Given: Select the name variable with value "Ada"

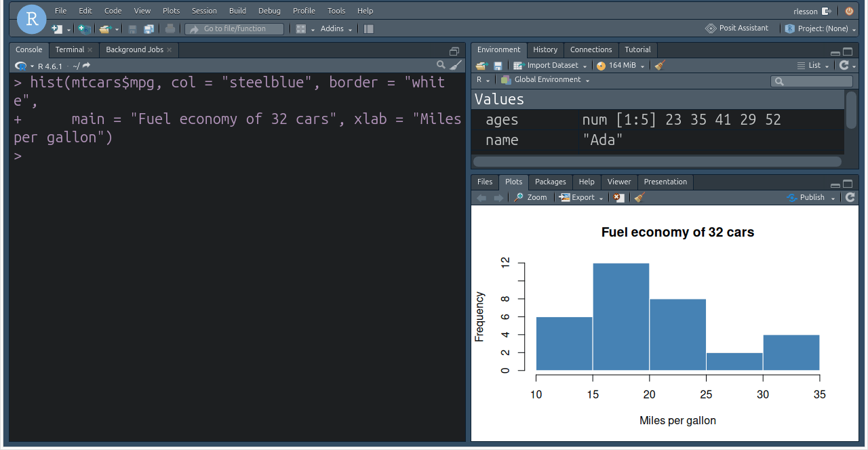Looking at the screenshot, I should (658, 140).
